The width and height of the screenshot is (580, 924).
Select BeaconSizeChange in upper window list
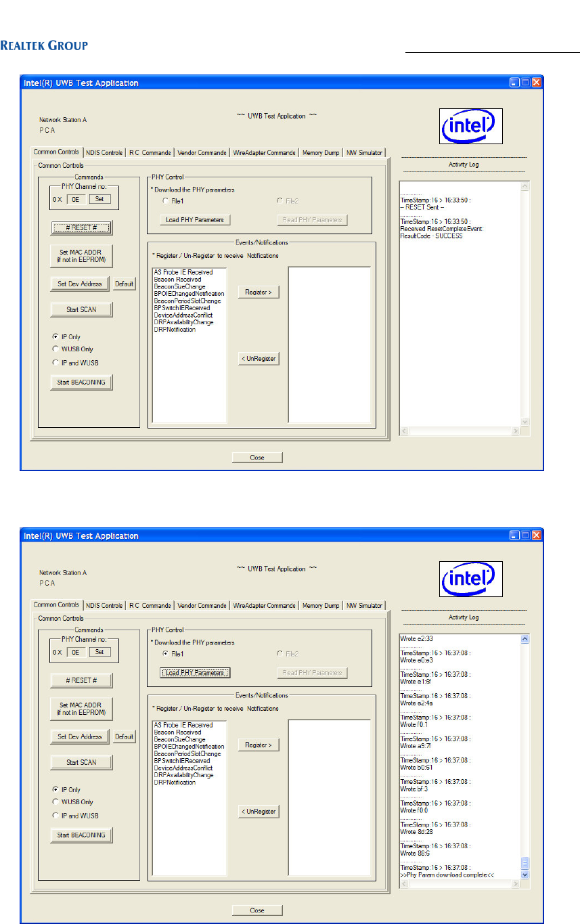[x=180, y=286]
